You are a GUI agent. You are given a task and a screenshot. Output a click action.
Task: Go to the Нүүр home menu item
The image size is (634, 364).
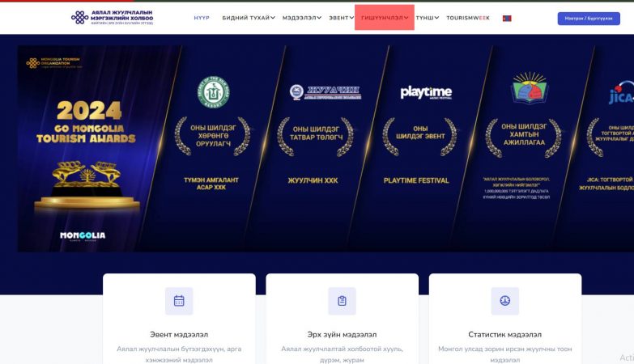202,18
